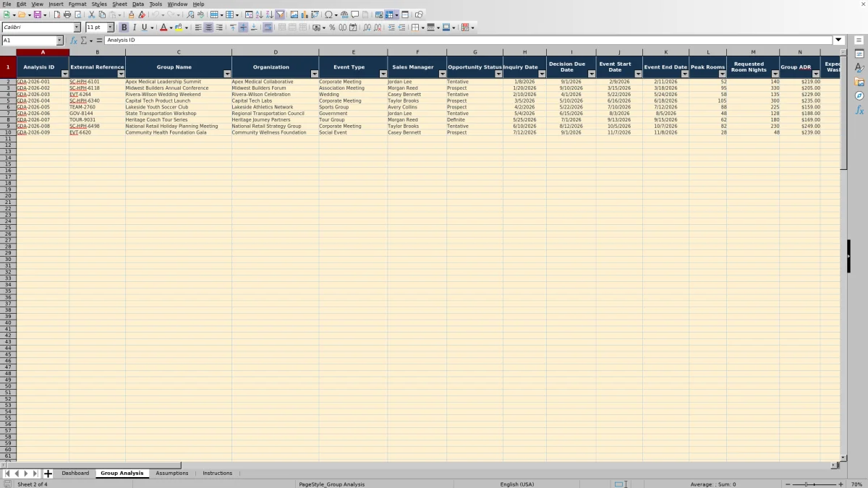Screen dimensions: 868x488
Task: Toggle Align Right
Action: pos(218,27)
